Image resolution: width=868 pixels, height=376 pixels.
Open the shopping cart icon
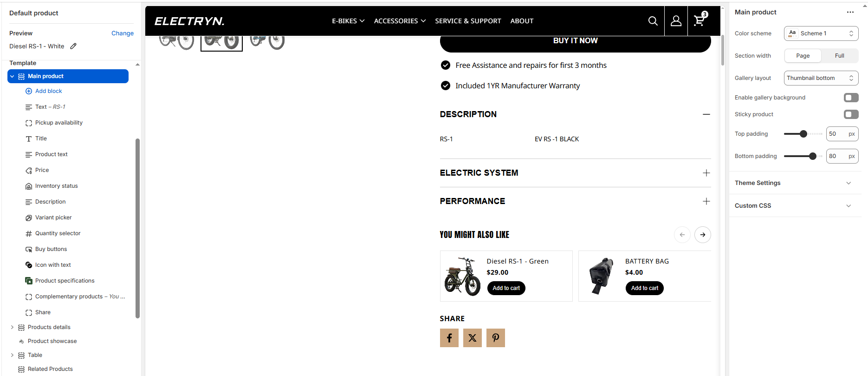click(x=699, y=20)
